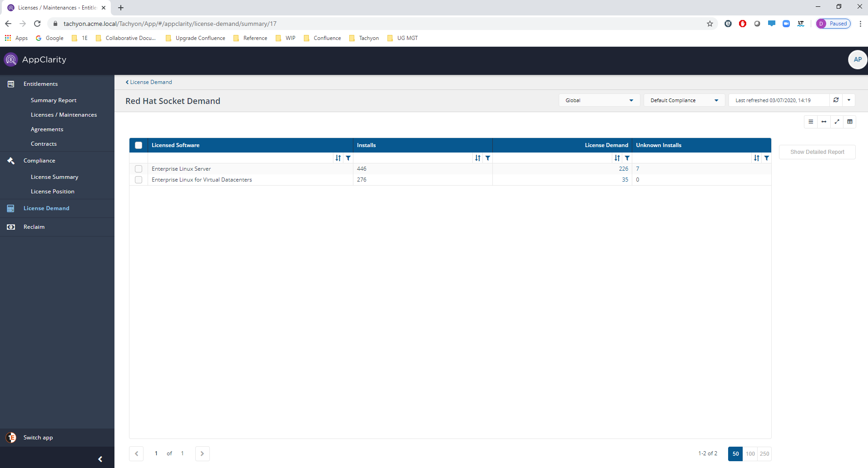
Task: Refresh the report data icon
Action: tap(836, 100)
